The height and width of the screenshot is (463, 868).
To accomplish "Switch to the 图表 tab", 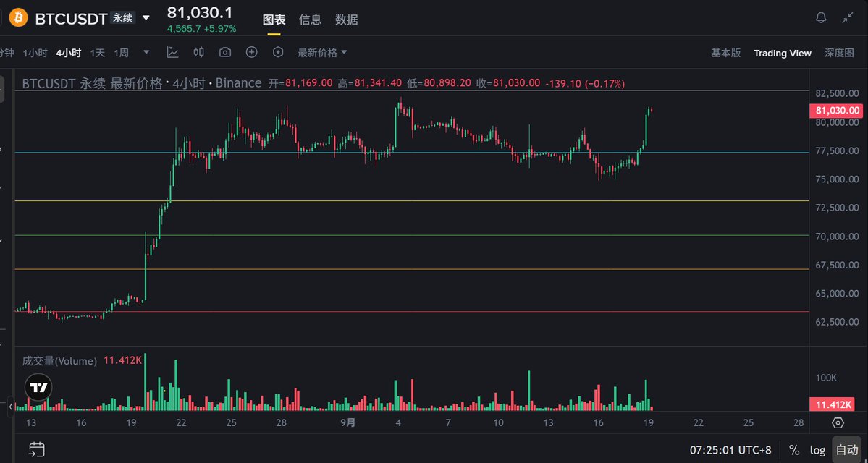I will [274, 20].
